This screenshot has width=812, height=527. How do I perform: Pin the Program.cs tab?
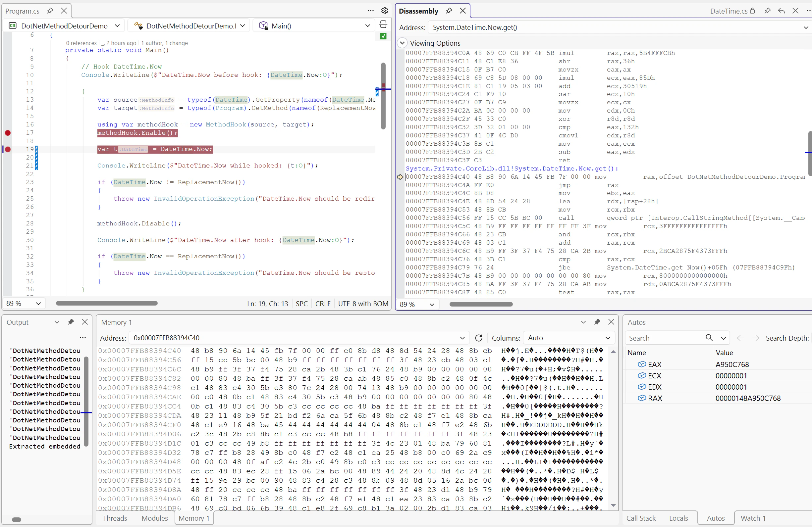(50, 11)
